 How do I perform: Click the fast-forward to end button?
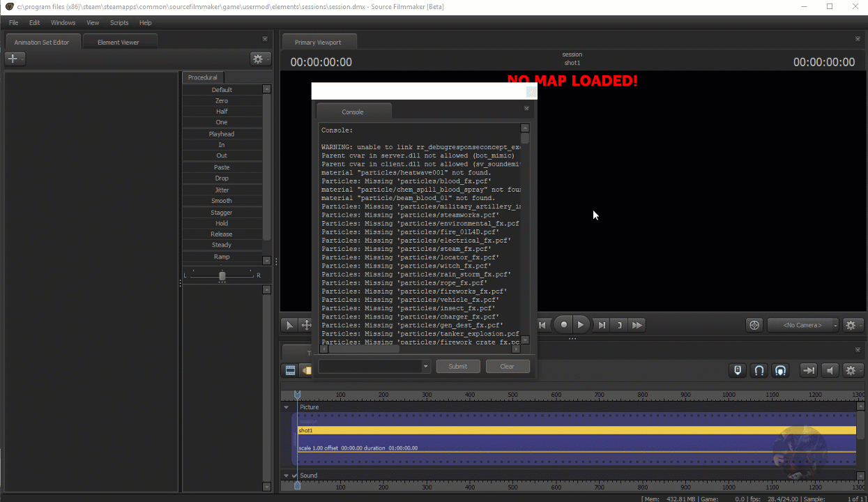637,325
